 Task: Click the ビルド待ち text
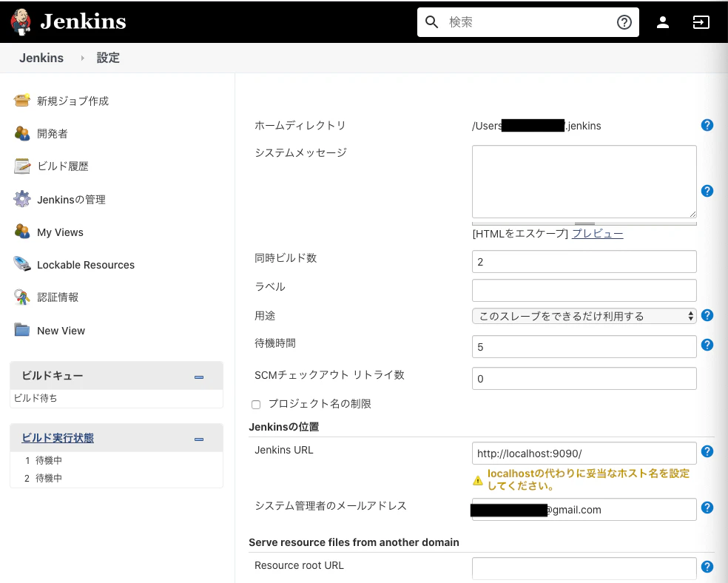point(36,398)
